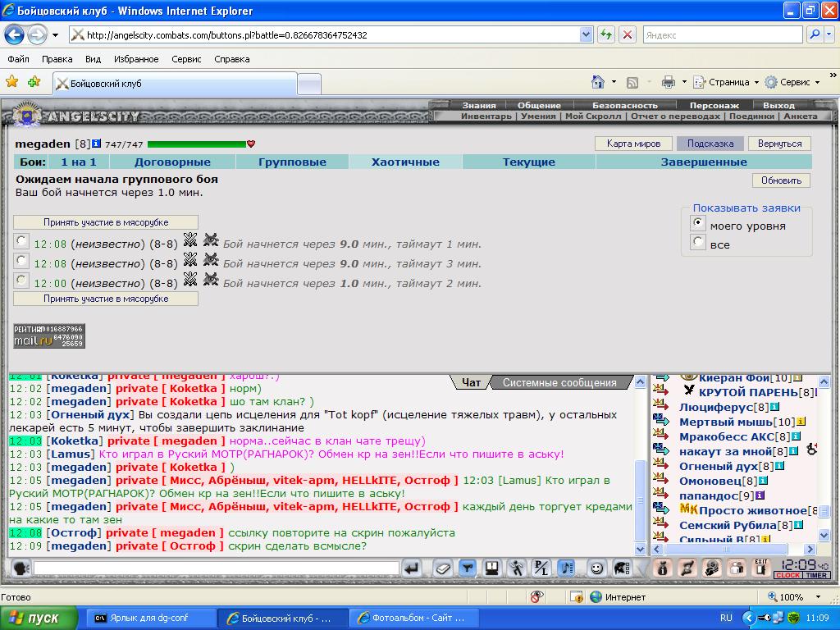Click the EXIT door icon
Viewport: 840px width, 630px height.
(x=760, y=568)
